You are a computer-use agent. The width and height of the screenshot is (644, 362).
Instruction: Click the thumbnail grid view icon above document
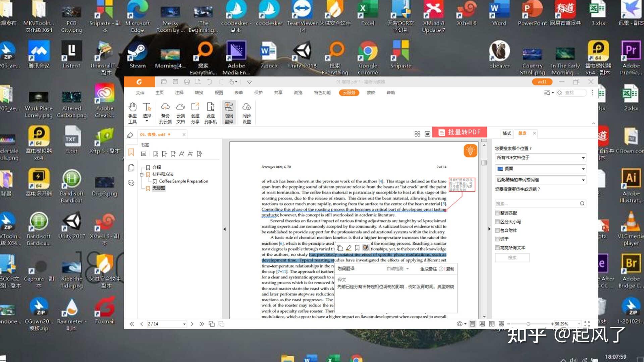[x=417, y=134]
